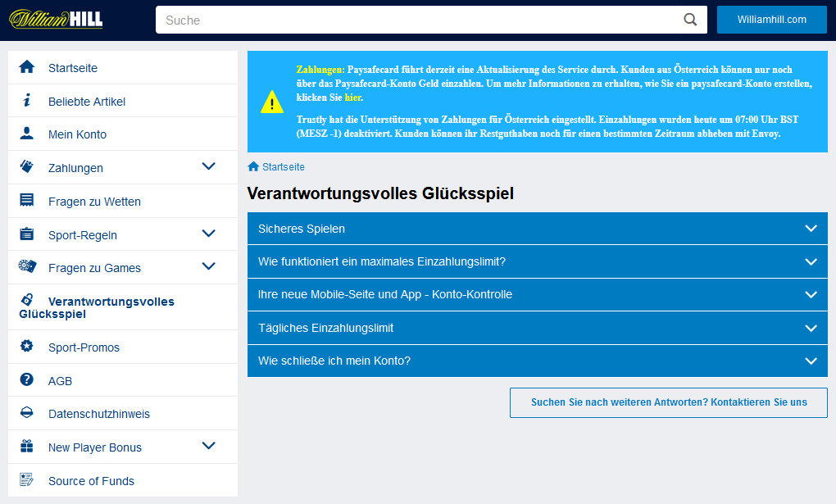Screen dimensions: 836x504
Task: Open Sport-Promos menu item
Action: point(123,347)
